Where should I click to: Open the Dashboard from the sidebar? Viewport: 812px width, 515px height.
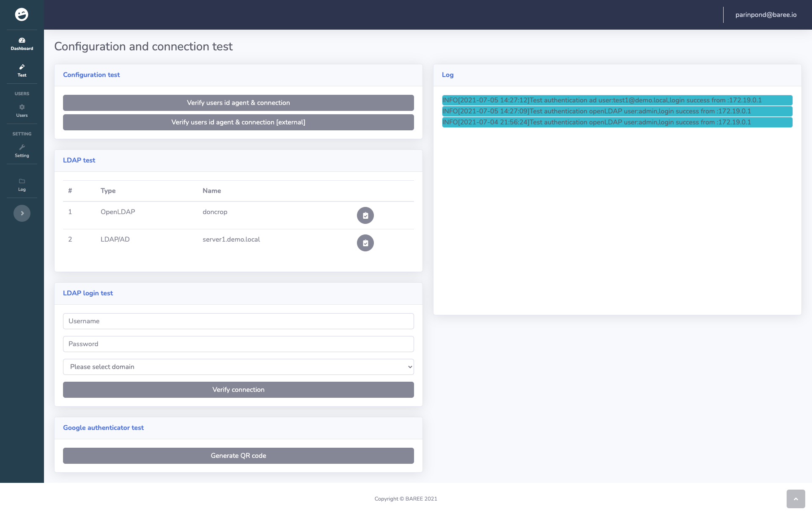[22, 44]
